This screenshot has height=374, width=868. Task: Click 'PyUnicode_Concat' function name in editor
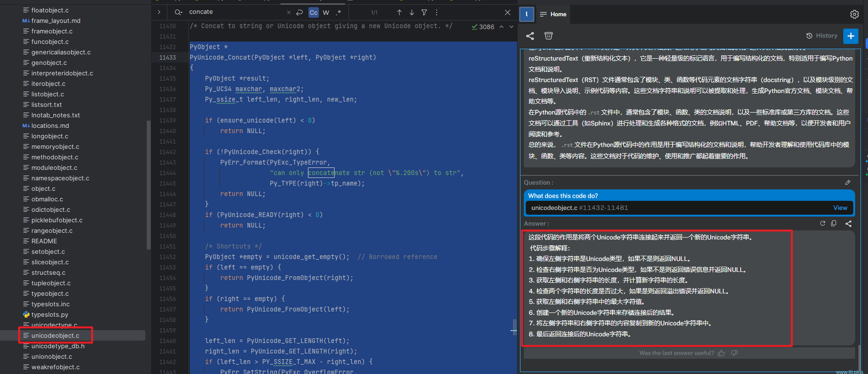pos(220,57)
